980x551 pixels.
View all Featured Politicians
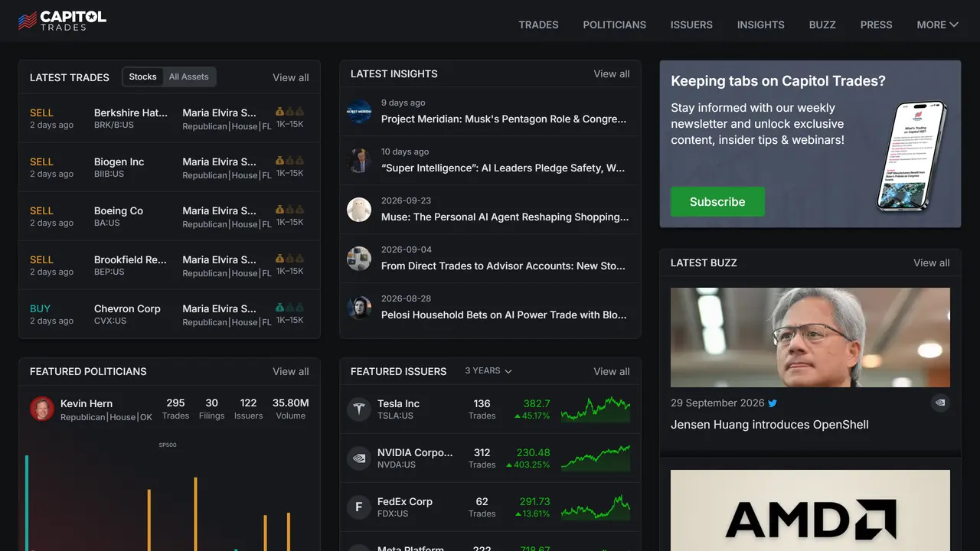291,371
